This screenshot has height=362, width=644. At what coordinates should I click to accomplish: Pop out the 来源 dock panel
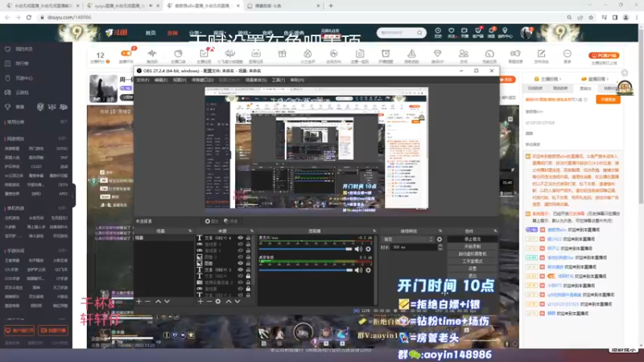coord(251,231)
